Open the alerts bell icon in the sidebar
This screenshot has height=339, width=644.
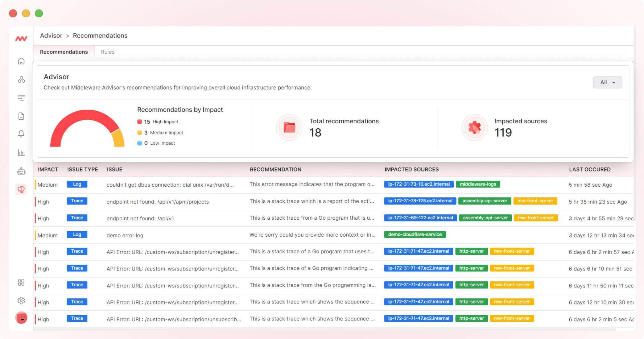[x=21, y=134]
